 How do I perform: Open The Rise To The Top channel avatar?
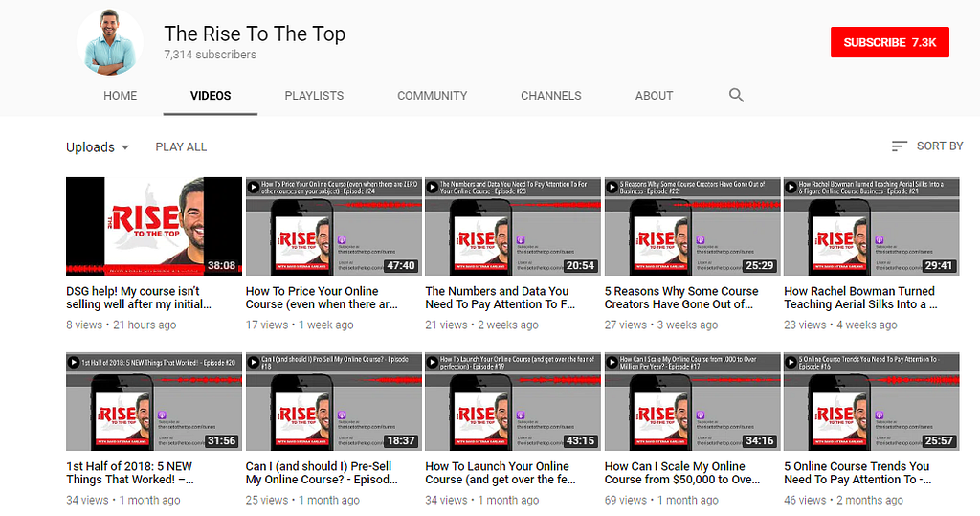pos(110,42)
